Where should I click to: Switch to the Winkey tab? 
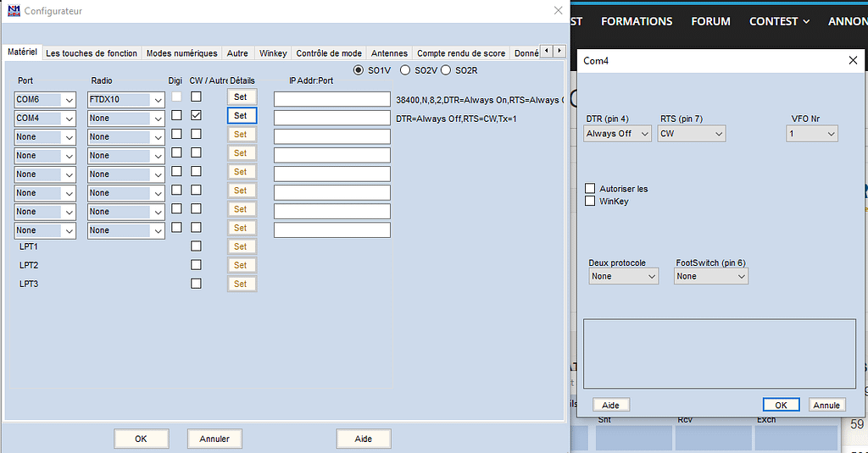[273, 53]
